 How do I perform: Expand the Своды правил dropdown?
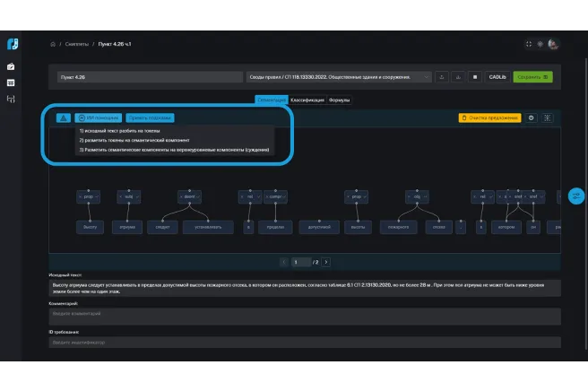click(x=338, y=77)
